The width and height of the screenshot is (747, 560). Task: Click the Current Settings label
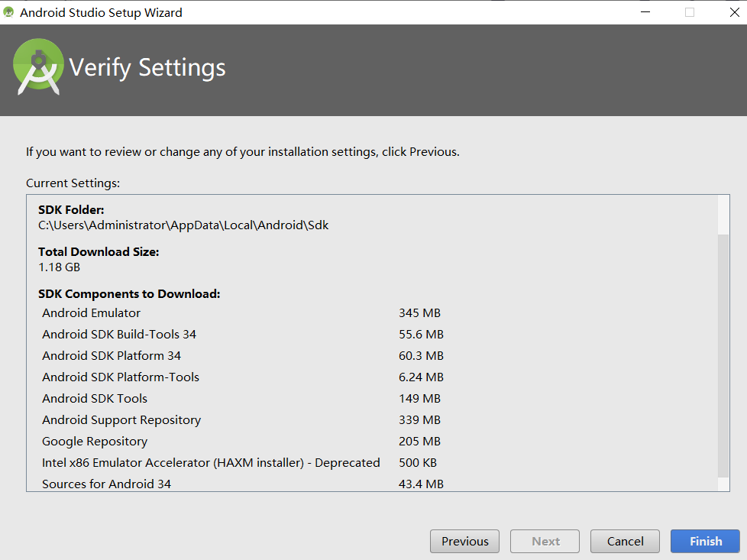click(73, 183)
